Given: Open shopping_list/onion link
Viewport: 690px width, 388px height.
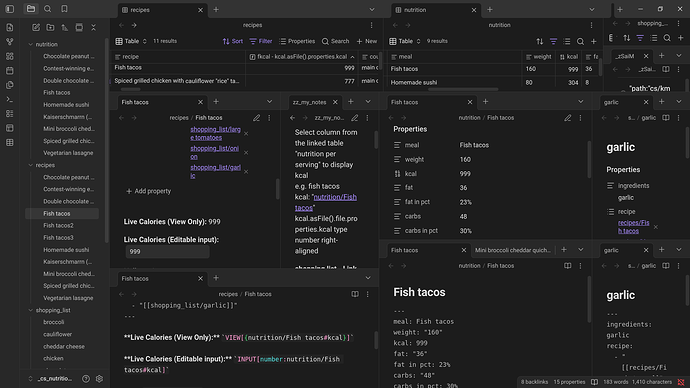Looking at the screenshot, I should point(214,153).
